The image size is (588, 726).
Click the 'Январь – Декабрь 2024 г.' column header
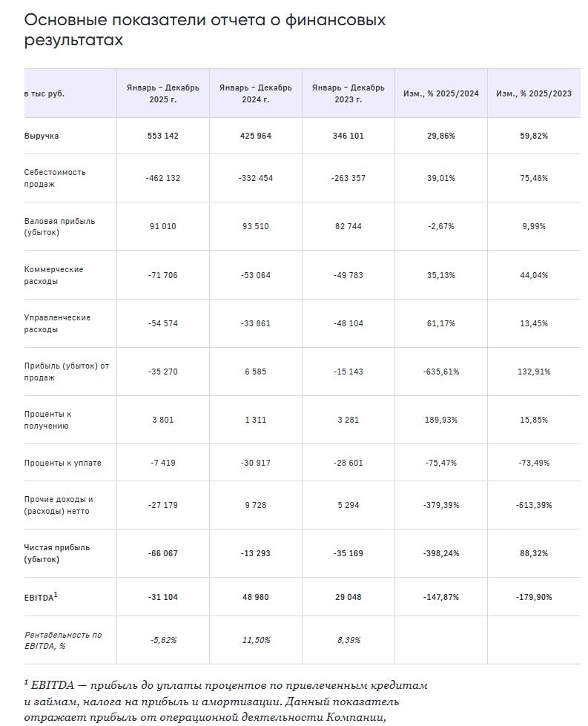click(x=256, y=93)
